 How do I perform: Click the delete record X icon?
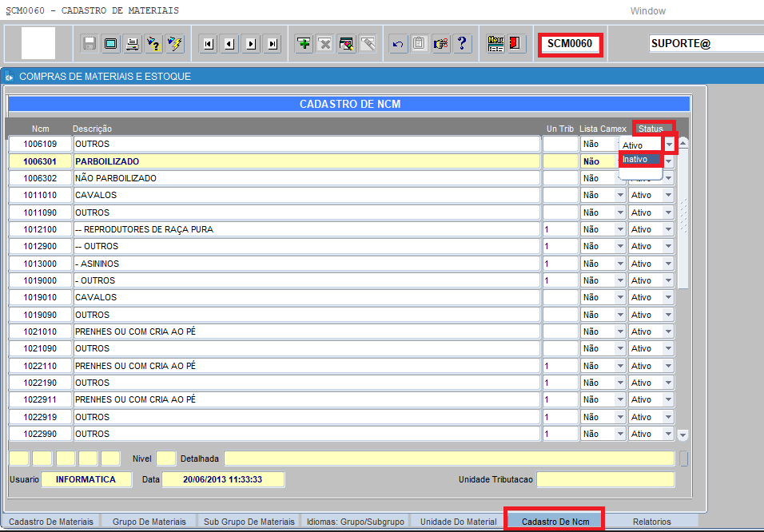click(325, 44)
